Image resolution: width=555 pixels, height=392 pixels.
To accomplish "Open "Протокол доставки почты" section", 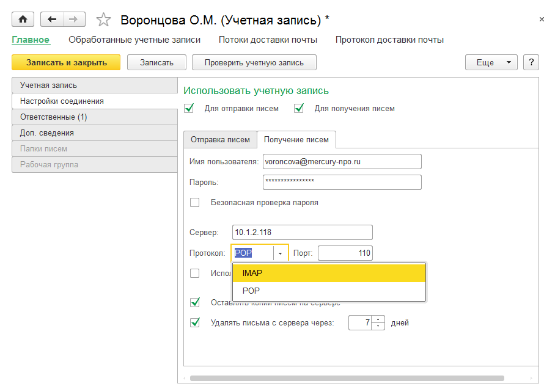I will tap(389, 40).
